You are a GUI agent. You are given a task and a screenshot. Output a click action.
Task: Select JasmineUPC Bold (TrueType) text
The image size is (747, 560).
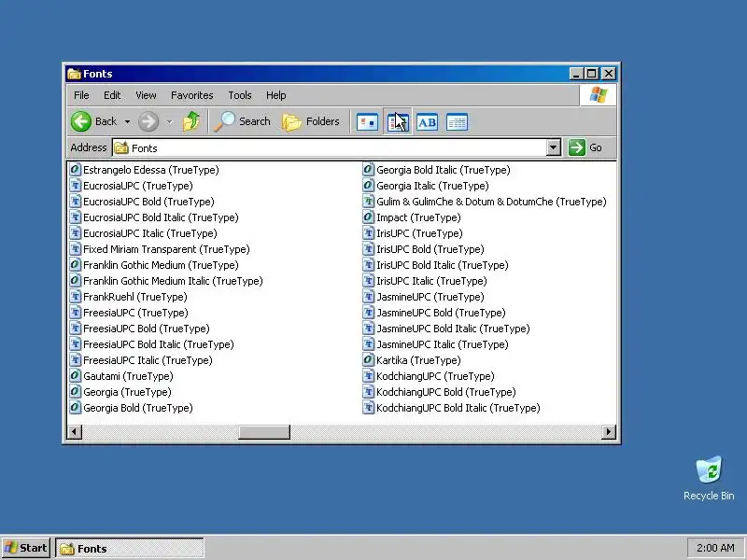[441, 313]
